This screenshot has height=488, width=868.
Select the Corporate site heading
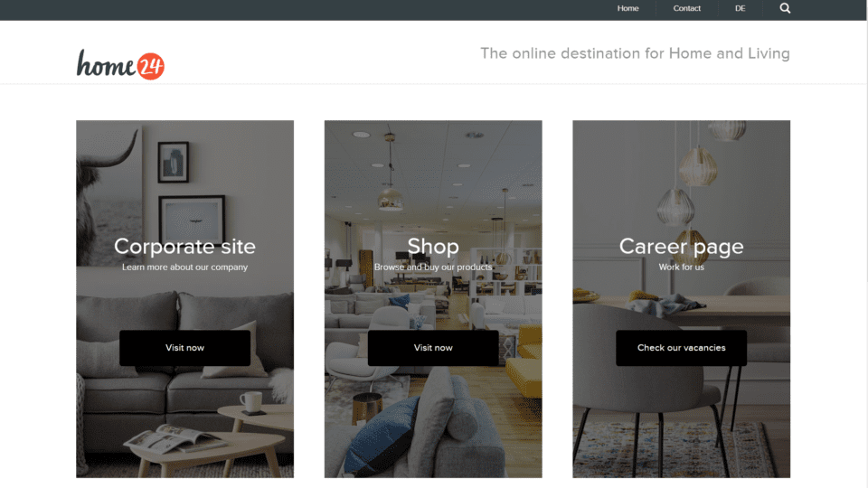[184, 246]
